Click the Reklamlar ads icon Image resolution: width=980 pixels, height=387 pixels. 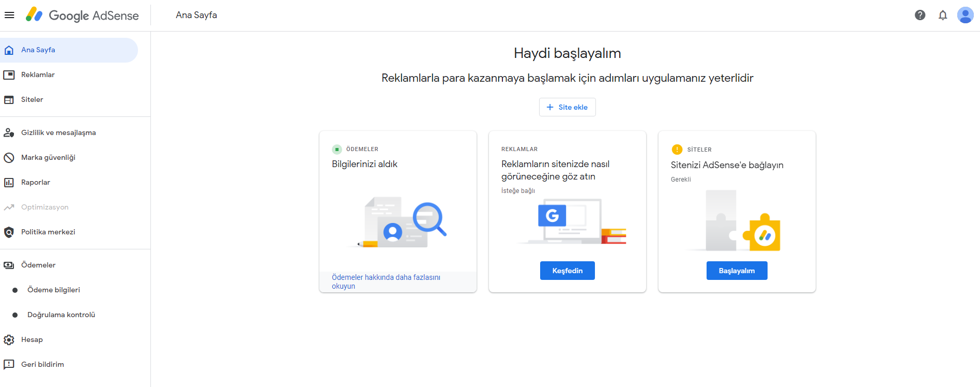pyautogui.click(x=9, y=75)
